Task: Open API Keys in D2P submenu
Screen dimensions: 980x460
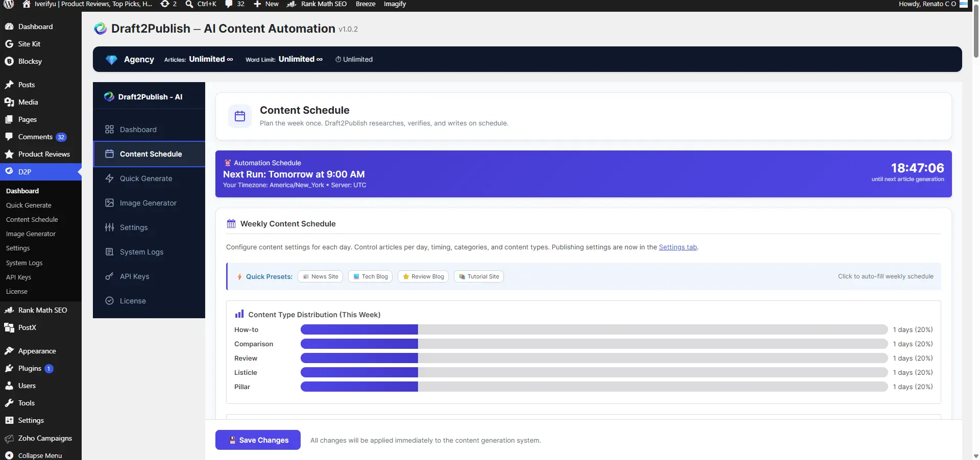Action: click(x=18, y=277)
